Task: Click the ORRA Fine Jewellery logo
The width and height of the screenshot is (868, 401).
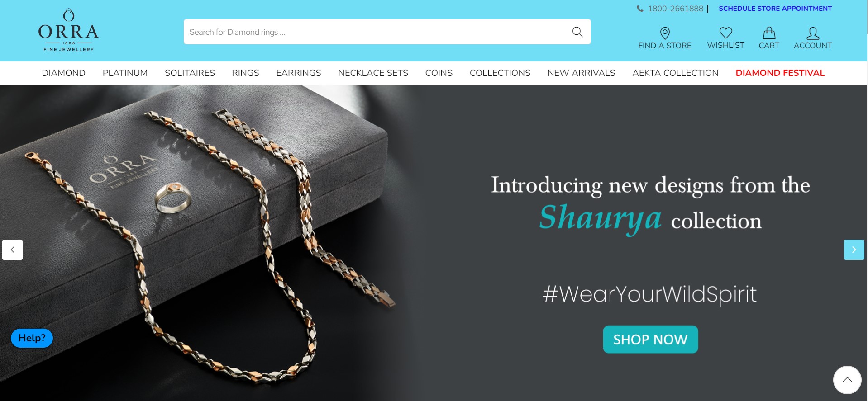Action: tap(69, 30)
